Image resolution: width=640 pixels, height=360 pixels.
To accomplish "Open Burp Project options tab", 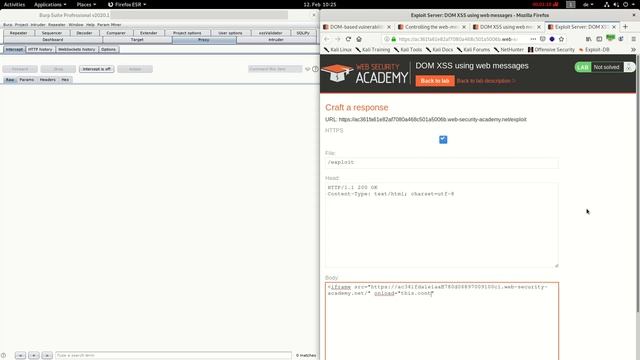I will click(x=187, y=33).
